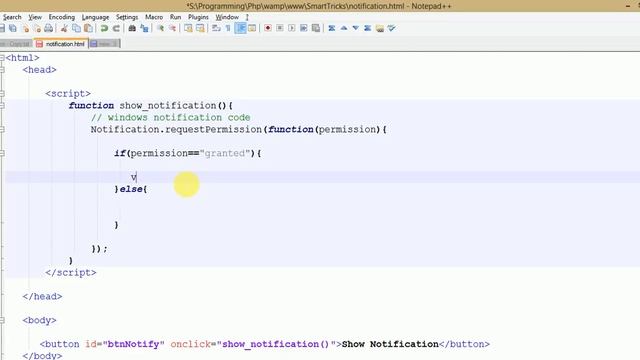Open Find with the binoculars icon
This screenshot has width=640, height=360.
tap(132, 28)
